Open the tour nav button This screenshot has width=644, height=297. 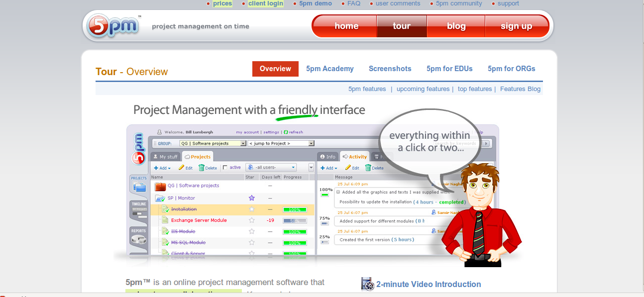402,26
